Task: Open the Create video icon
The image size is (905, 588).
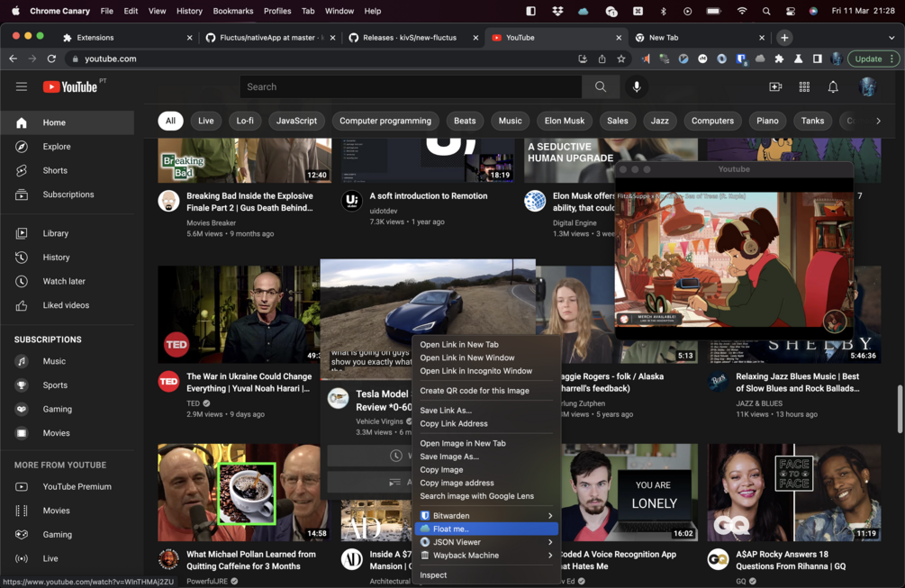Action: click(x=775, y=86)
